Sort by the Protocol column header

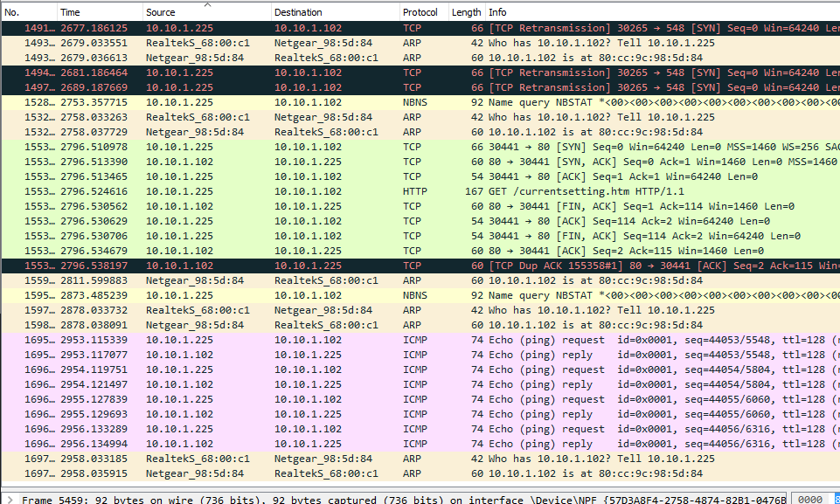point(424,11)
